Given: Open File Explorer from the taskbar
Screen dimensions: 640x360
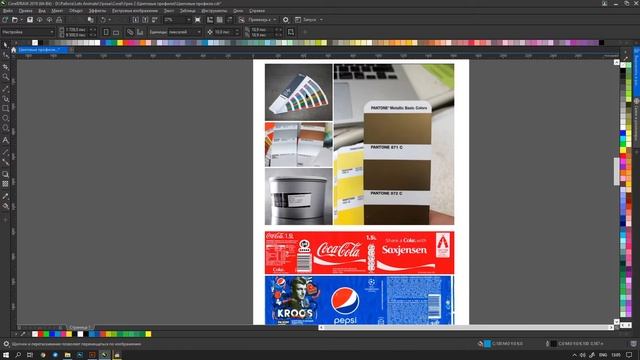Looking at the screenshot, I should [67, 355].
